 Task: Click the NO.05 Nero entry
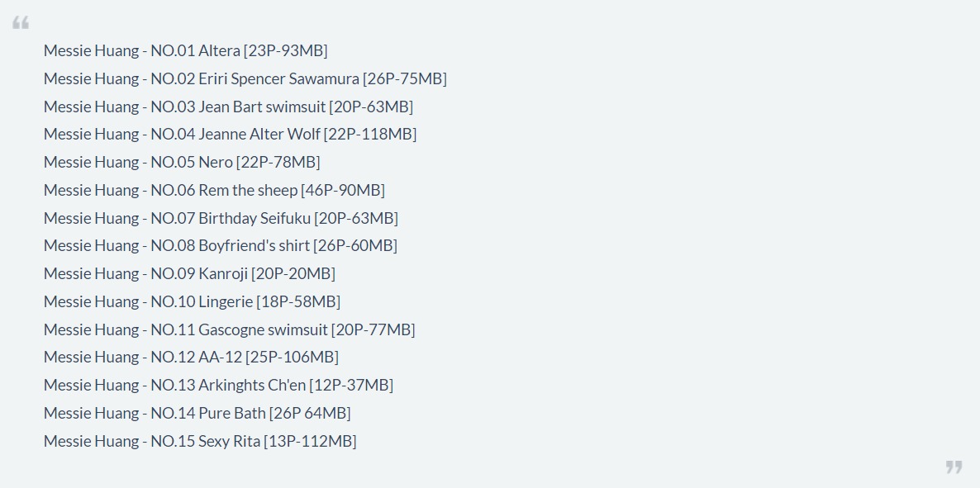182,163
